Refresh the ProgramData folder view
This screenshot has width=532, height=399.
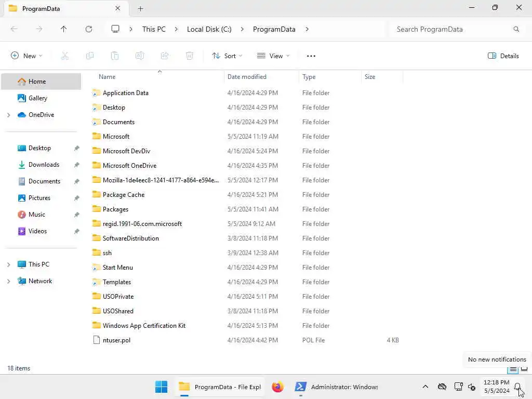coord(88,29)
